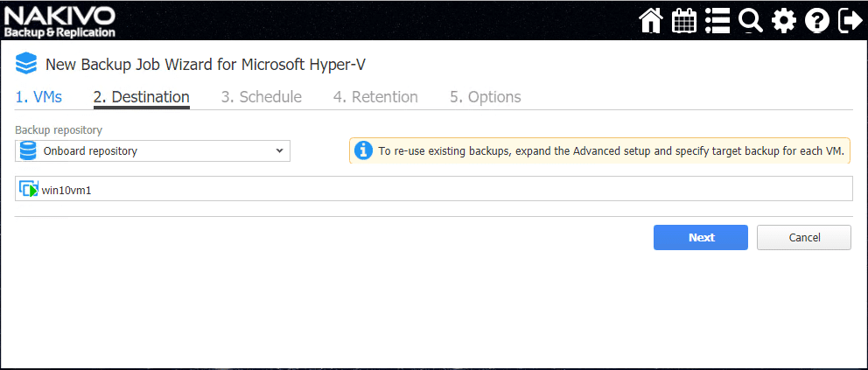868x370 pixels.
Task: Open the 4. Retention step tab
Action: tap(374, 97)
